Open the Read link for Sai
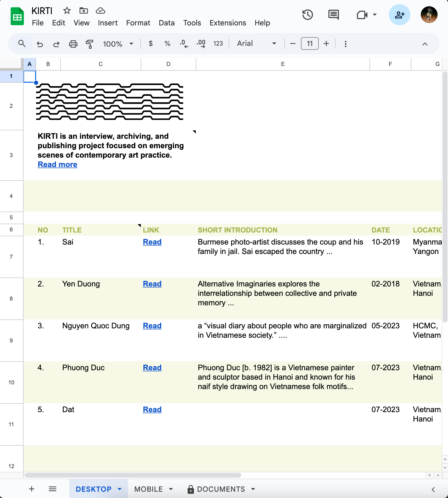The image size is (448, 498). pyautogui.click(x=152, y=242)
